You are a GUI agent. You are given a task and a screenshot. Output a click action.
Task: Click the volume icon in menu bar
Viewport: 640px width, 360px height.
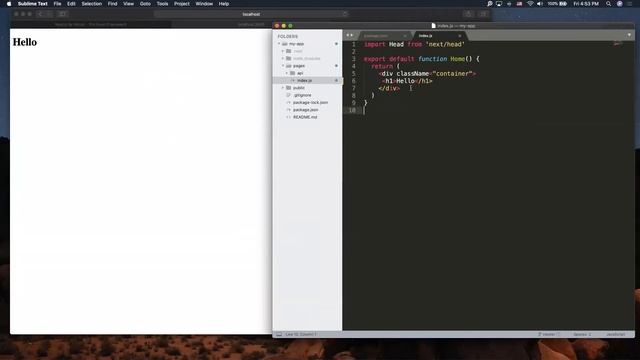pos(540,4)
